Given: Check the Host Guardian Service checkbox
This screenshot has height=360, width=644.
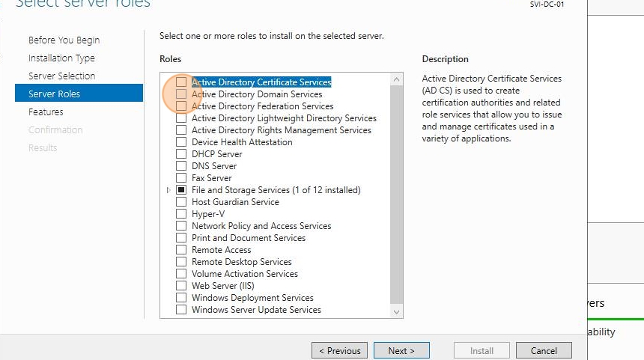Looking at the screenshot, I should pyautogui.click(x=181, y=202).
